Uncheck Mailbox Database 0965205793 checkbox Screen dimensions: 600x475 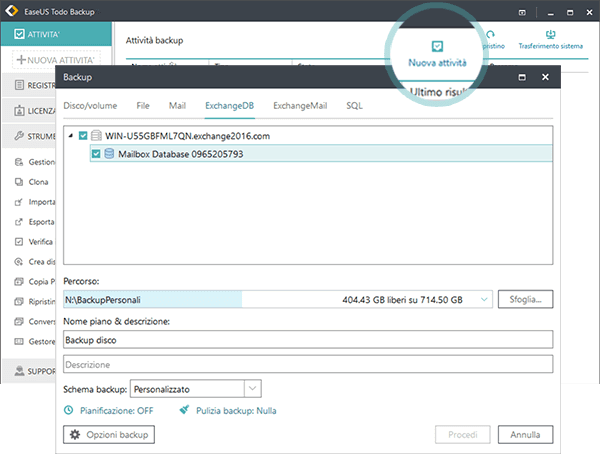click(96, 153)
